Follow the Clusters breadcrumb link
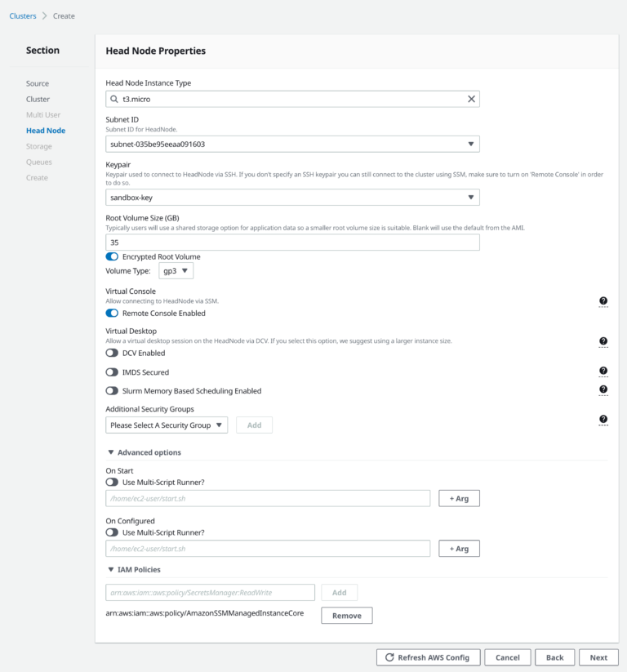This screenshot has height=672, width=627. coord(22,15)
